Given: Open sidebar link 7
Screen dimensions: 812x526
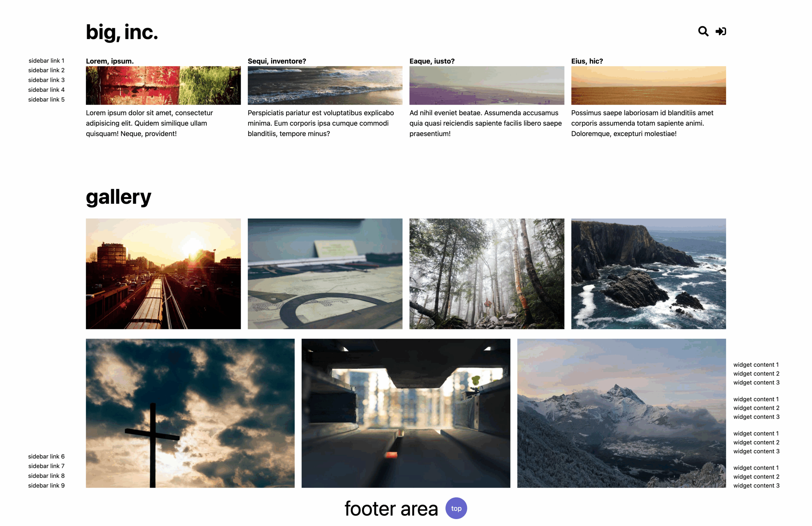Looking at the screenshot, I should (x=46, y=466).
